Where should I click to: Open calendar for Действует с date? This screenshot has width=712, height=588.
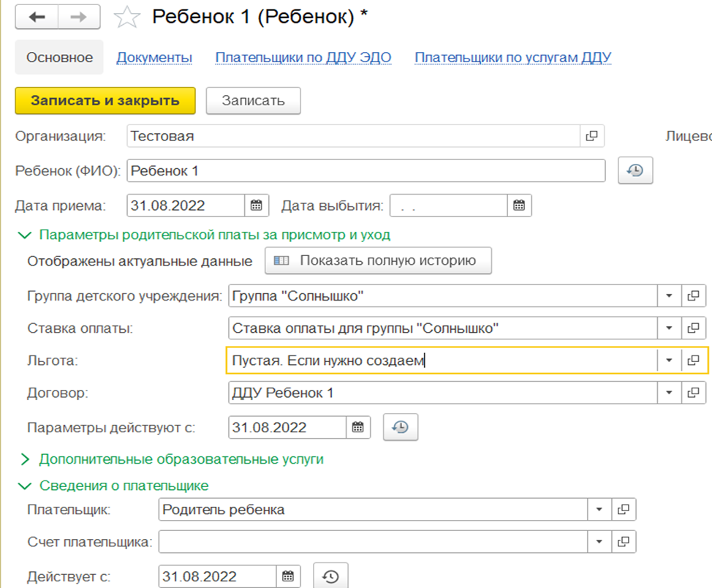(288, 576)
